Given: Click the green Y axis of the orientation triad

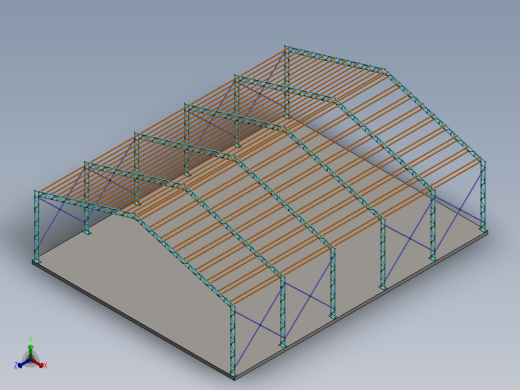Looking at the screenshot, I should (30, 351).
